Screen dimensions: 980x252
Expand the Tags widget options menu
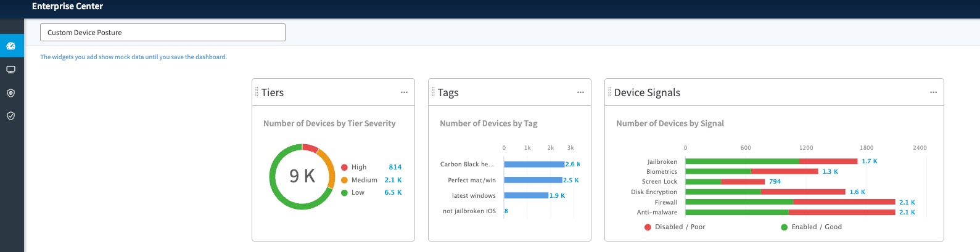coord(580,92)
